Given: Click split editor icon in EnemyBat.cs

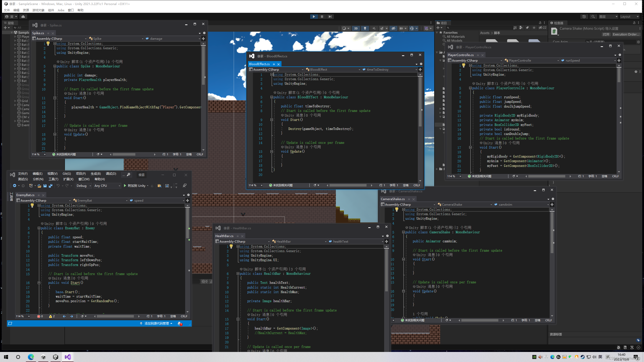Looking at the screenshot, I should point(187,201).
